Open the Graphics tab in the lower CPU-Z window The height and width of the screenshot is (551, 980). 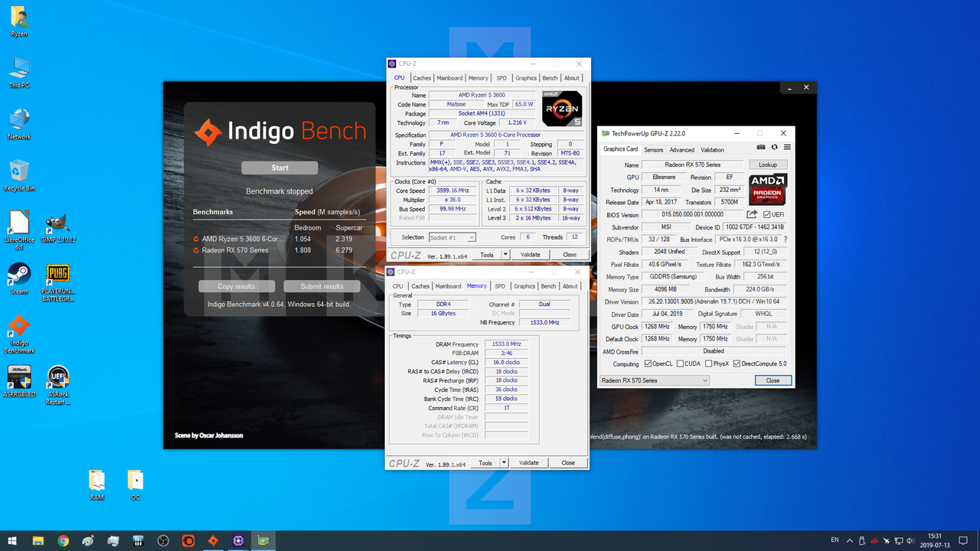click(x=524, y=286)
